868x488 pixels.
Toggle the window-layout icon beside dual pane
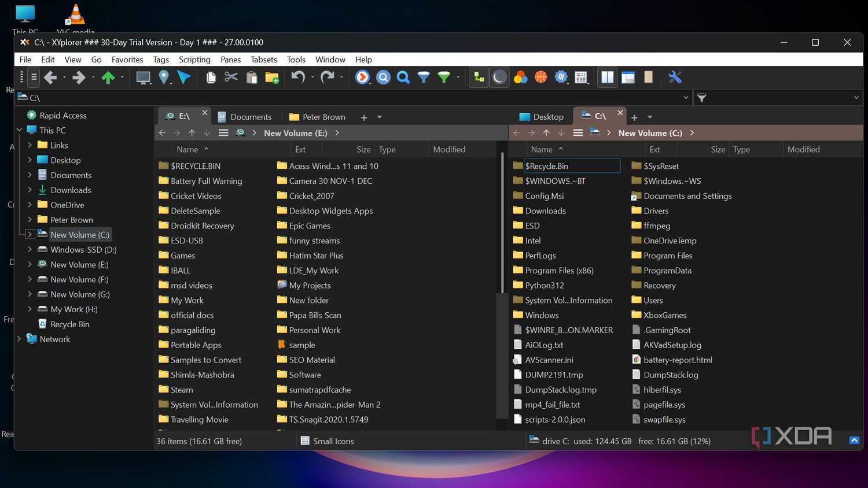(x=628, y=77)
